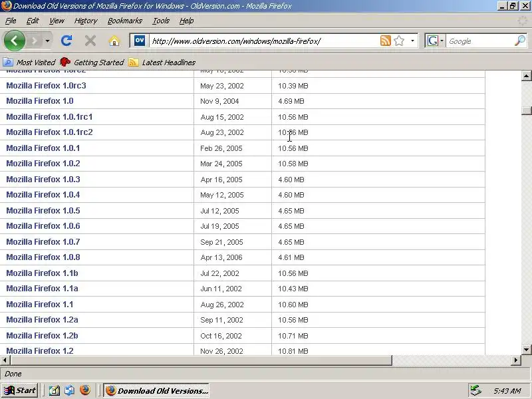Click the vertical scrollbar up arrow
This screenshot has height=399, width=532.
(x=526, y=76)
